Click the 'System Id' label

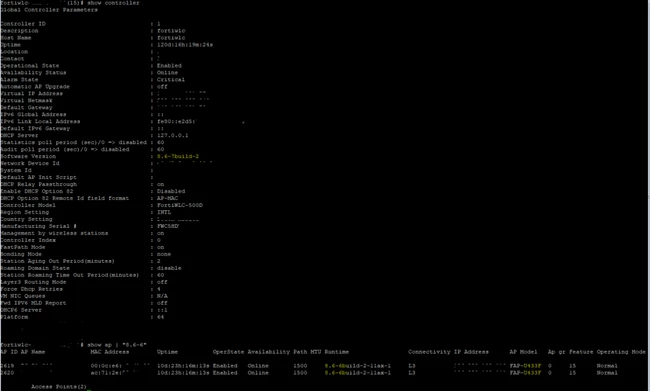(16, 170)
